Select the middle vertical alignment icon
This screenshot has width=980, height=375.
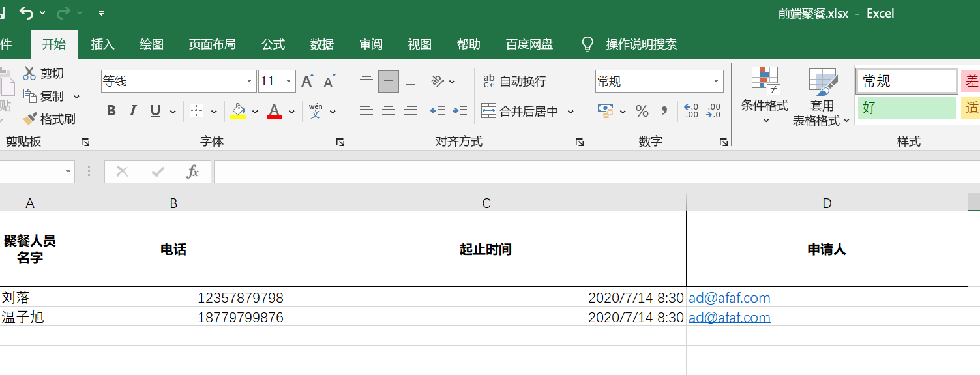tap(389, 81)
